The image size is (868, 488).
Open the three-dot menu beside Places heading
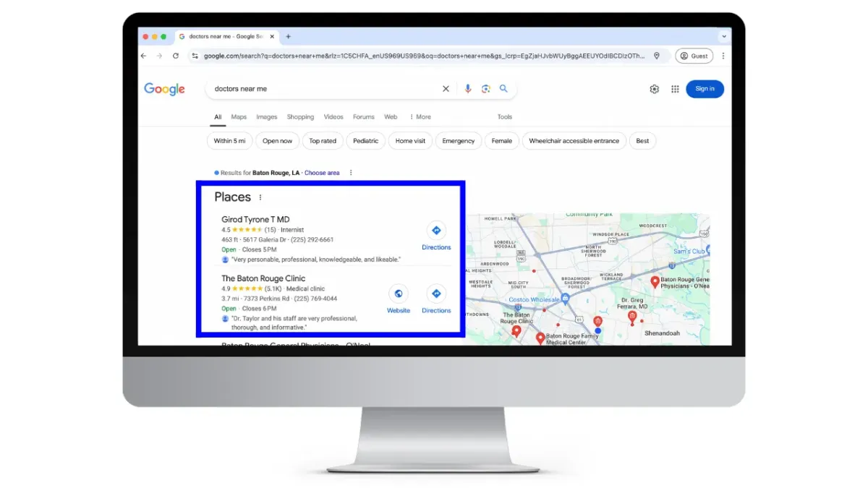[x=260, y=197]
